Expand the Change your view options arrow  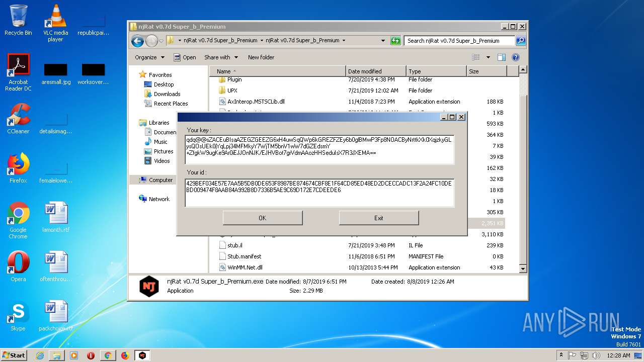click(x=488, y=57)
